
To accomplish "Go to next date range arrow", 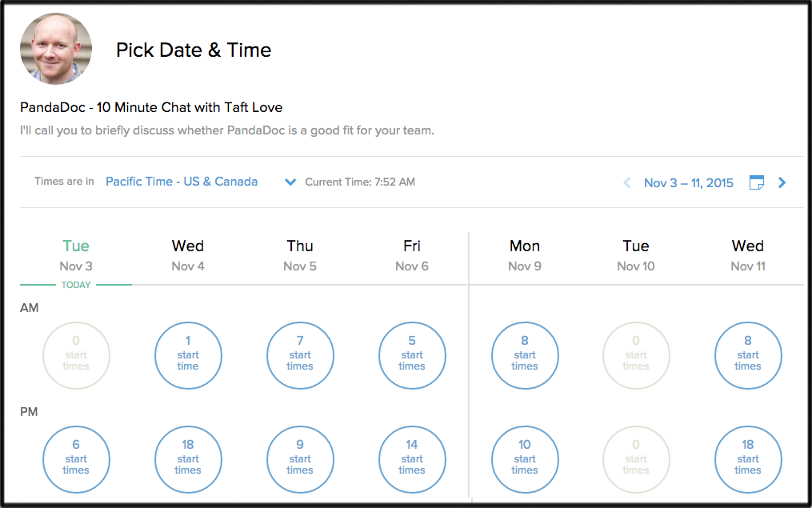I will pyautogui.click(x=782, y=182).
